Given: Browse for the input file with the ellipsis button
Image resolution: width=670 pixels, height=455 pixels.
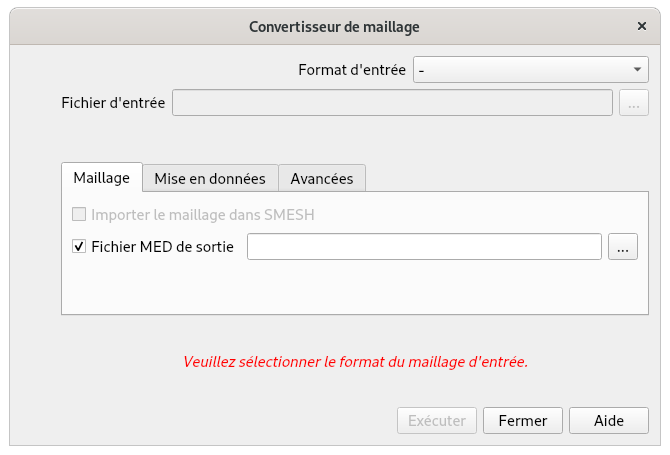Looking at the screenshot, I should (x=633, y=102).
